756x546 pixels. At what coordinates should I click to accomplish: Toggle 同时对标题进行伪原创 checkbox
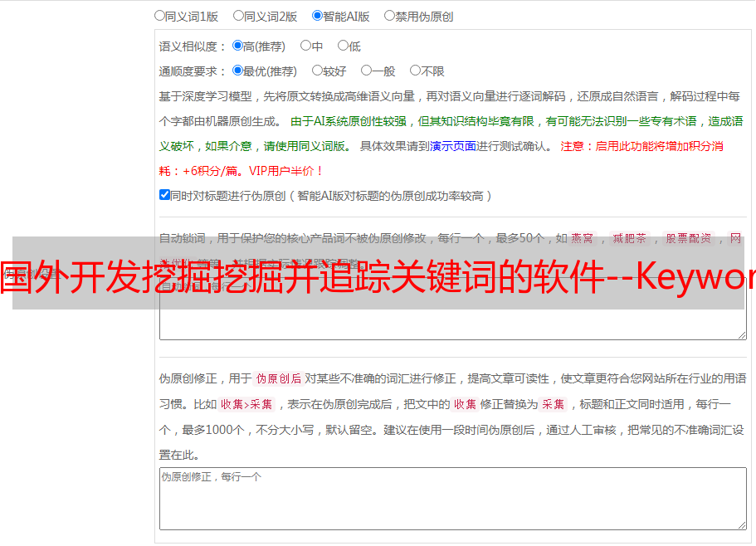coord(164,195)
